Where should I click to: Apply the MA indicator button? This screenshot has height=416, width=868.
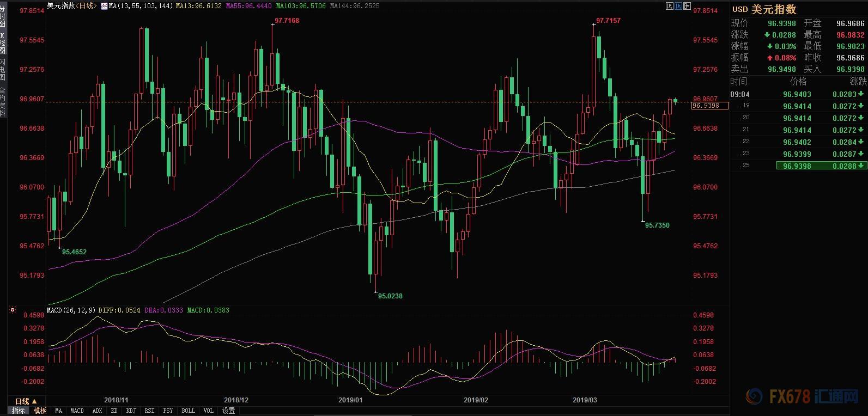pyautogui.click(x=58, y=411)
